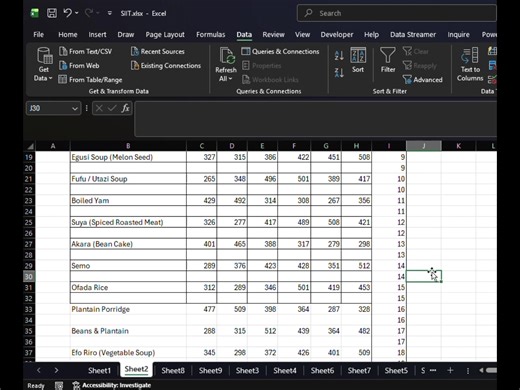The width and height of the screenshot is (520, 390).
Task: Select row 25 header
Action: click(x=29, y=222)
